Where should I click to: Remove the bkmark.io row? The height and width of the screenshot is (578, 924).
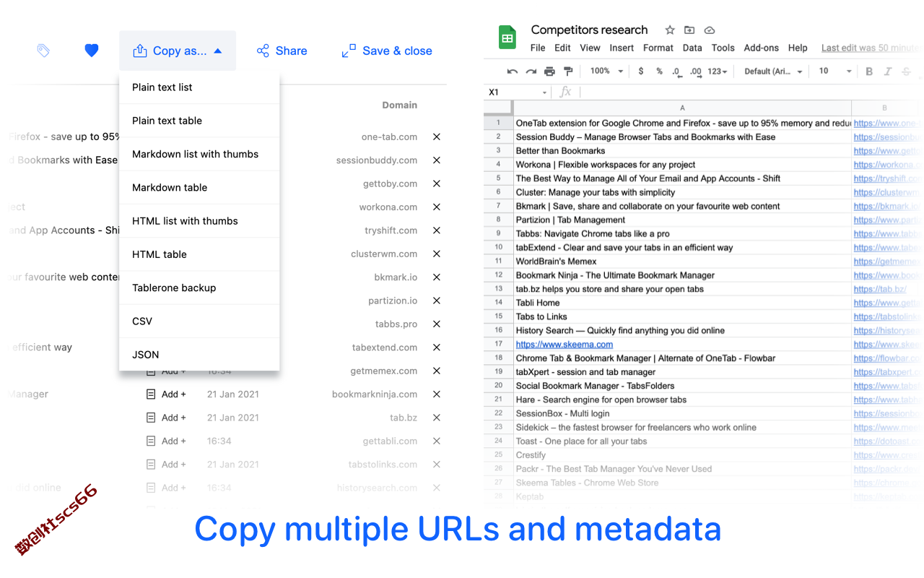tap(437, 277)
